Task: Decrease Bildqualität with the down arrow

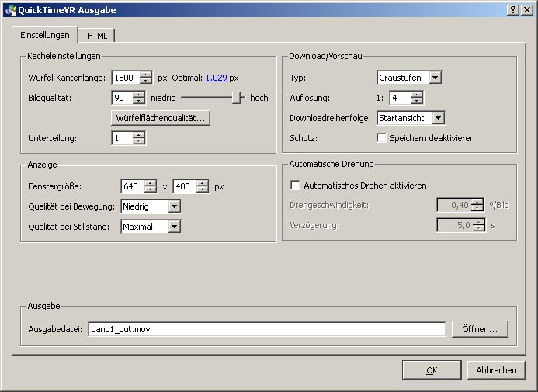Action: (x=139, y=101)
